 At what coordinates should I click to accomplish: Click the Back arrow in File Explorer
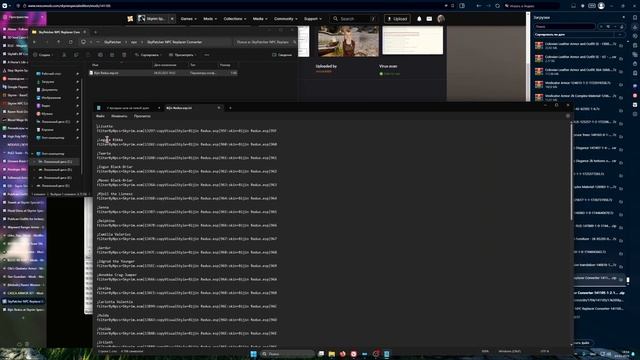35,42
